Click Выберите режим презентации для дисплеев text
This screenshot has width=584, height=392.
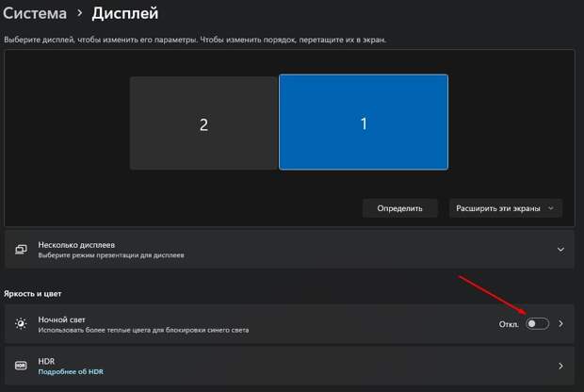[111, 255]
